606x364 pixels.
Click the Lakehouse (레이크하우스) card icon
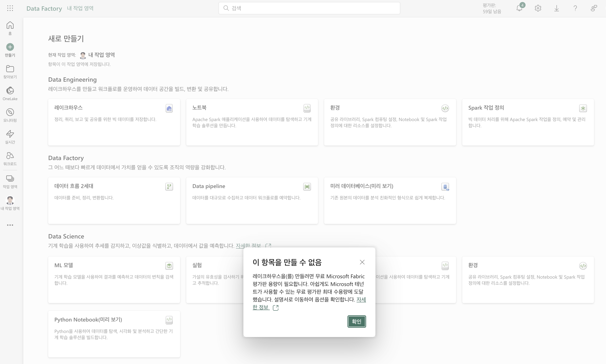point(169,108)
